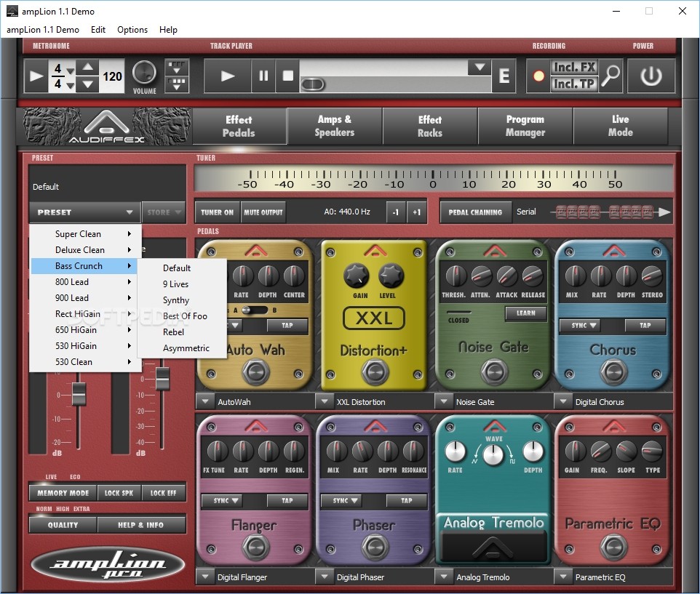The height and width of the screenshot is (594, 700).
Task: Toggle the Noise Gate footswitch
Action: coord(494,371)
